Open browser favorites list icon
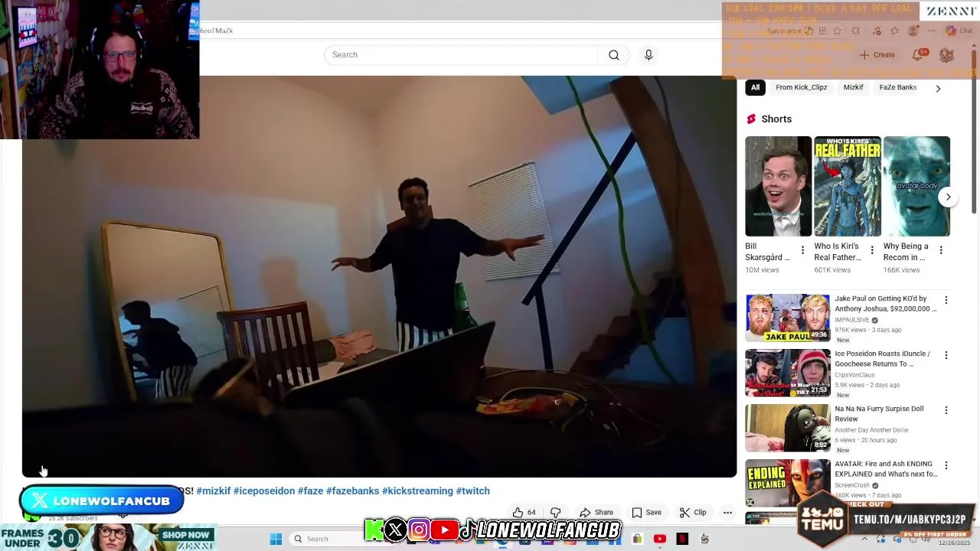The height and width of the screenshot is (551, 980). [895, 31]
